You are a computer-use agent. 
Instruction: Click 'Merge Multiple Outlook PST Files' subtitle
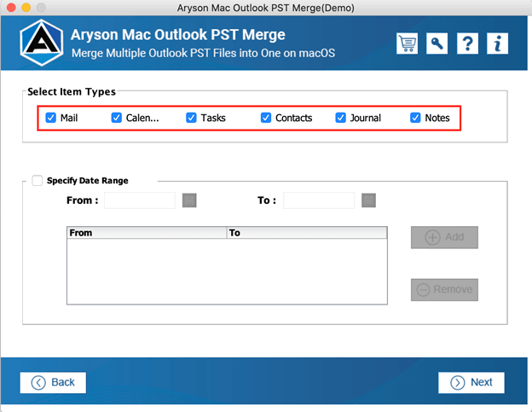tap(203, 53)
